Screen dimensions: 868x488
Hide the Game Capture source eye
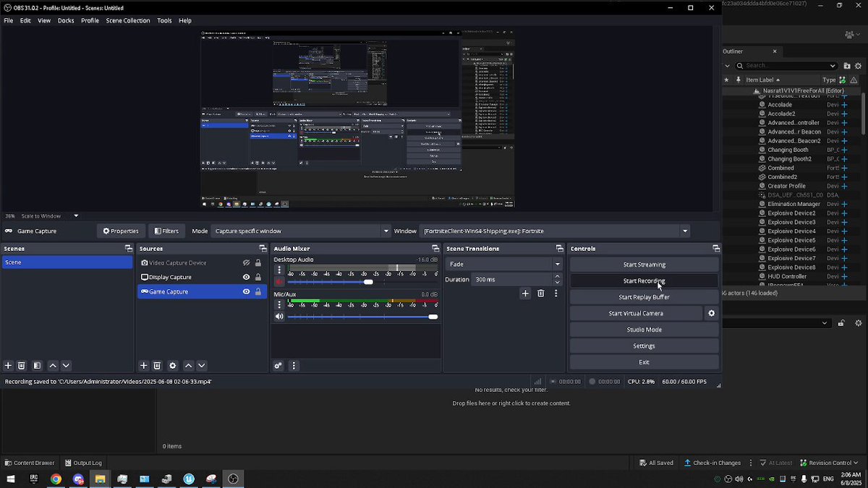tap(246, 291)
